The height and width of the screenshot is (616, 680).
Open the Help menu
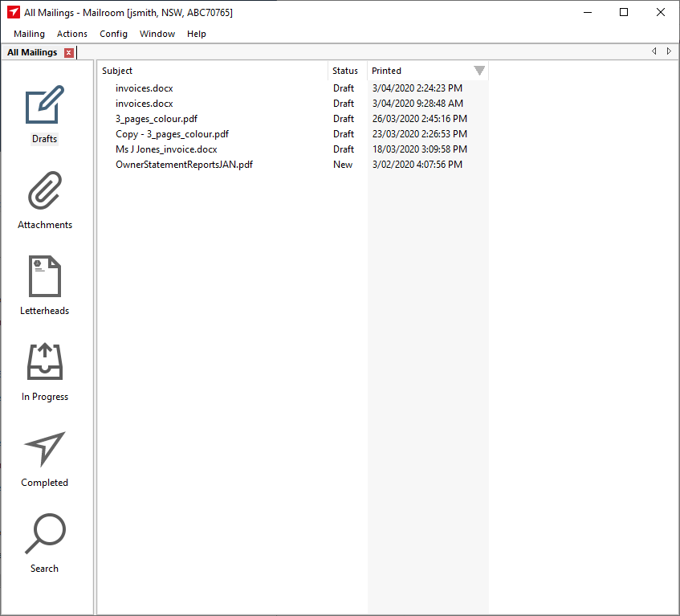(x=197, y=34)
